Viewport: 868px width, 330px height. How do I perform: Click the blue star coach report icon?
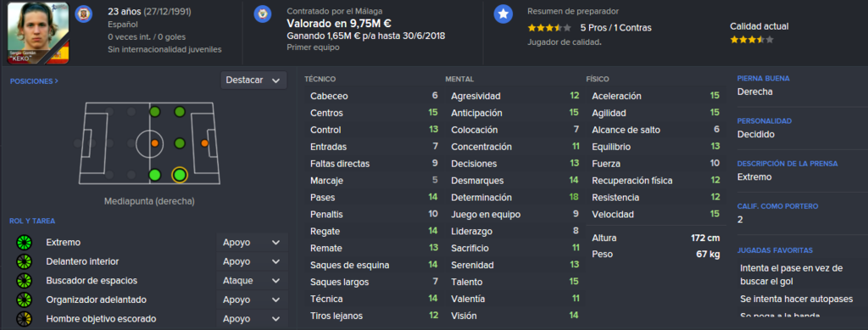(503, 14)
